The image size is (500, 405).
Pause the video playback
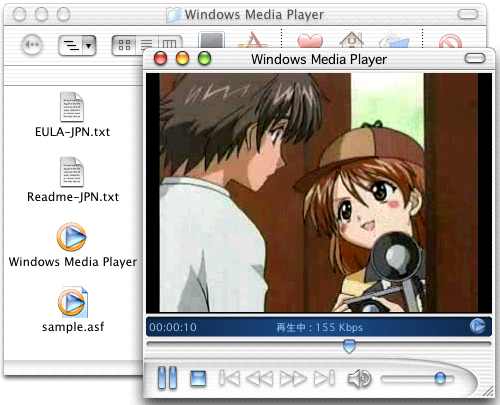click(x=167, y=378)
